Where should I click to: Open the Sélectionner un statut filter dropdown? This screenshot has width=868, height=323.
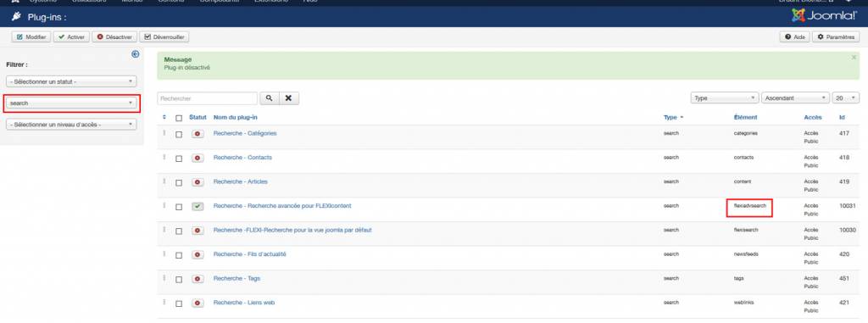[x=71, y=81]
